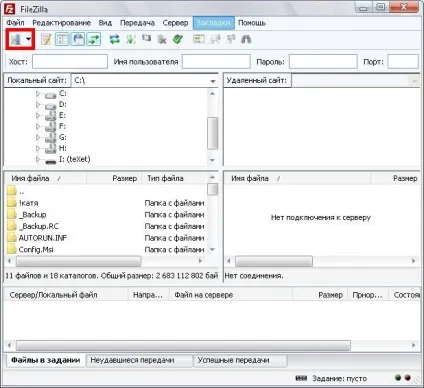Viewport: 424px width, 388px height.
Task: Expand the H: drive node
Action: [38, 148]
